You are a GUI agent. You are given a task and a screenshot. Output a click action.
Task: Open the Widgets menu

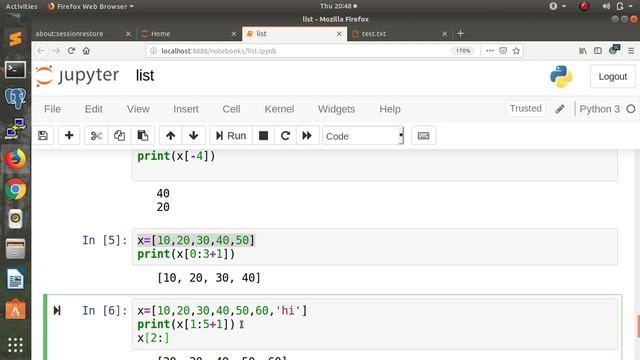pyautogui.click(x=336, y=109)
